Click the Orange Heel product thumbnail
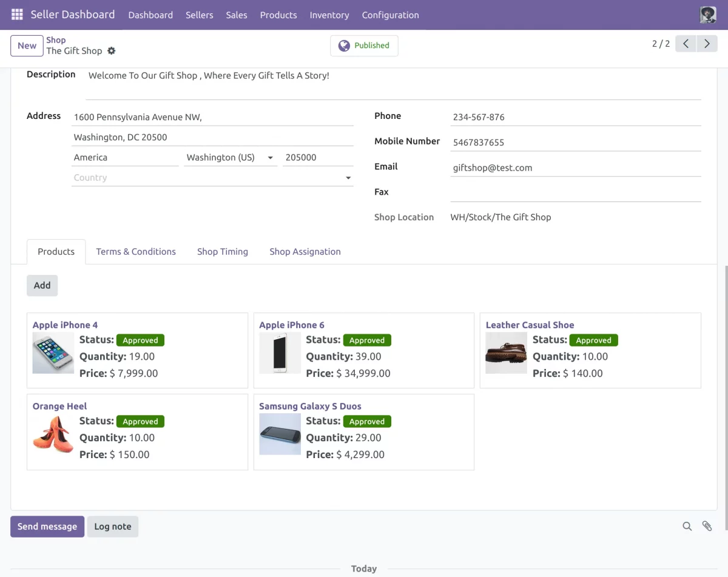The width and height of the screenshot is (728, 577). (53, 434)
